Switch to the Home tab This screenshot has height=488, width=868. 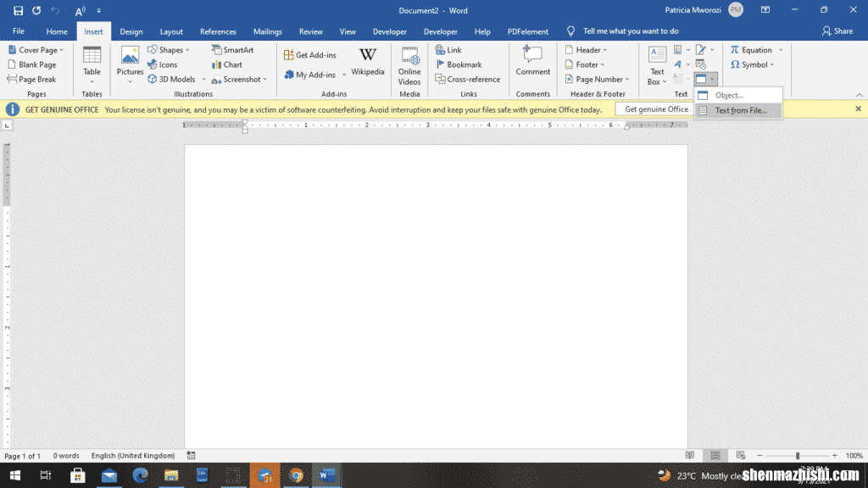click(57, 31)
